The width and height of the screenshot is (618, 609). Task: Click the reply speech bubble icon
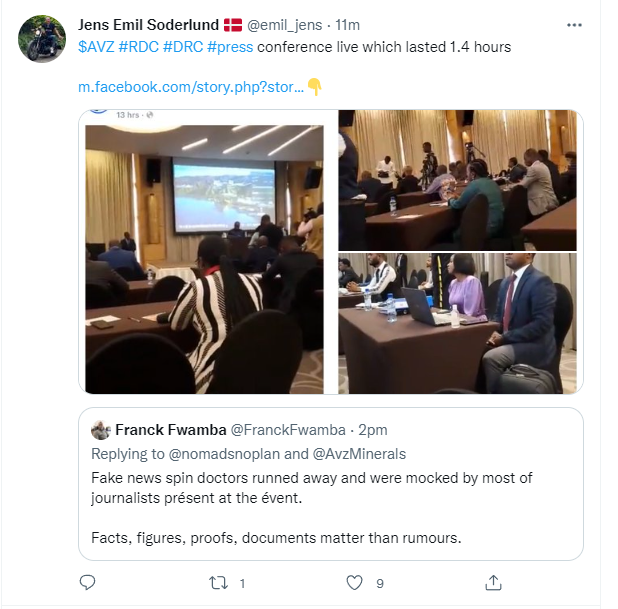point(87,582)
